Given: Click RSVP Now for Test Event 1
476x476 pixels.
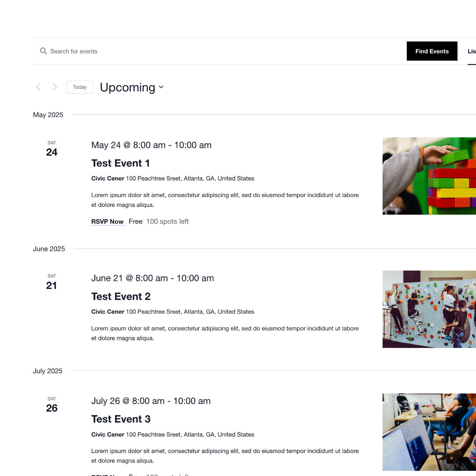Looking at the screenshot, I should pos(107,221).
